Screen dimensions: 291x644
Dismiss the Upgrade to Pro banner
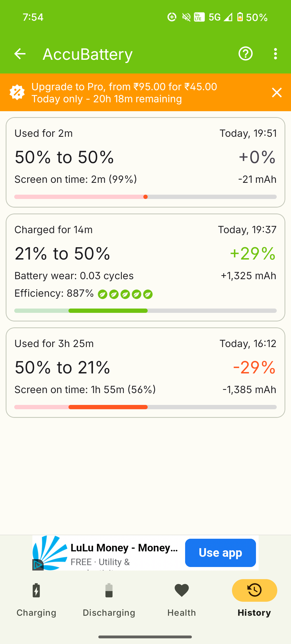277,93
